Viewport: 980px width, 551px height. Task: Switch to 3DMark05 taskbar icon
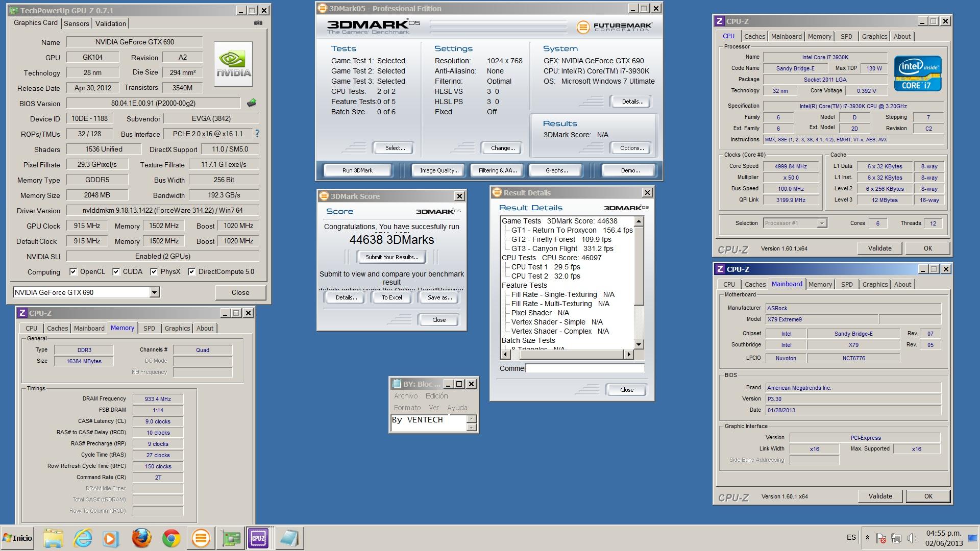click(x=201, y=538)
